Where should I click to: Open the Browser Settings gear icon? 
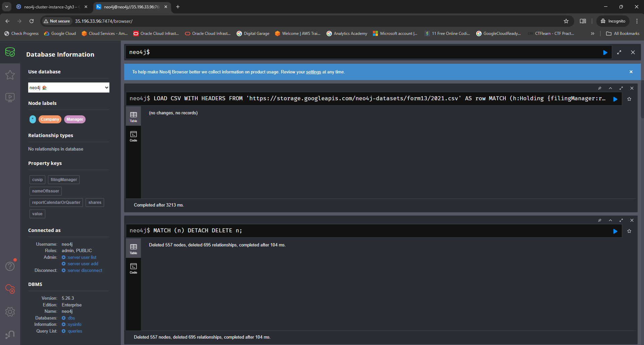click(x=10, y=312)
